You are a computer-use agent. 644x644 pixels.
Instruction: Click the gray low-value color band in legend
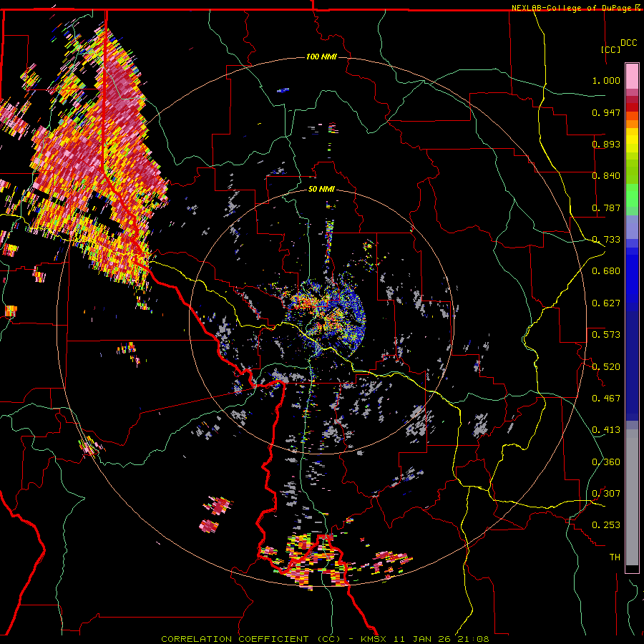point(632,497)
